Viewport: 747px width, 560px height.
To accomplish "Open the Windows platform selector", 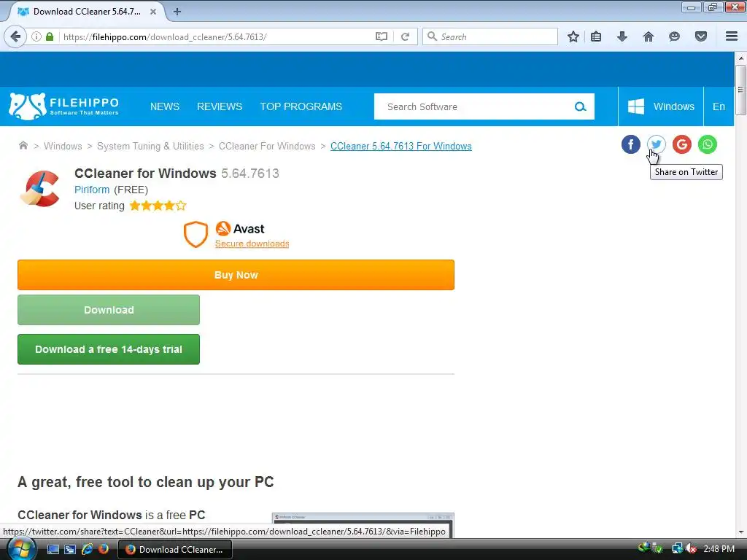I will click(661, 106).
